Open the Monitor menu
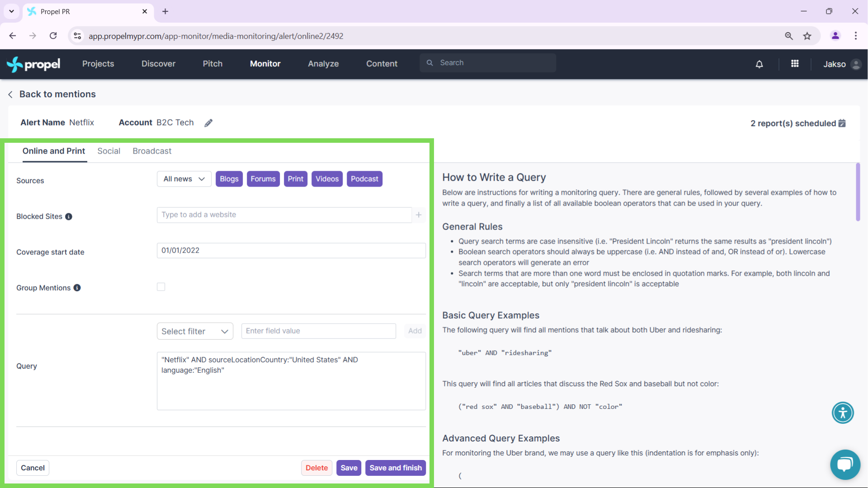This screenshot has width=868, height=488. coord(265,64)
